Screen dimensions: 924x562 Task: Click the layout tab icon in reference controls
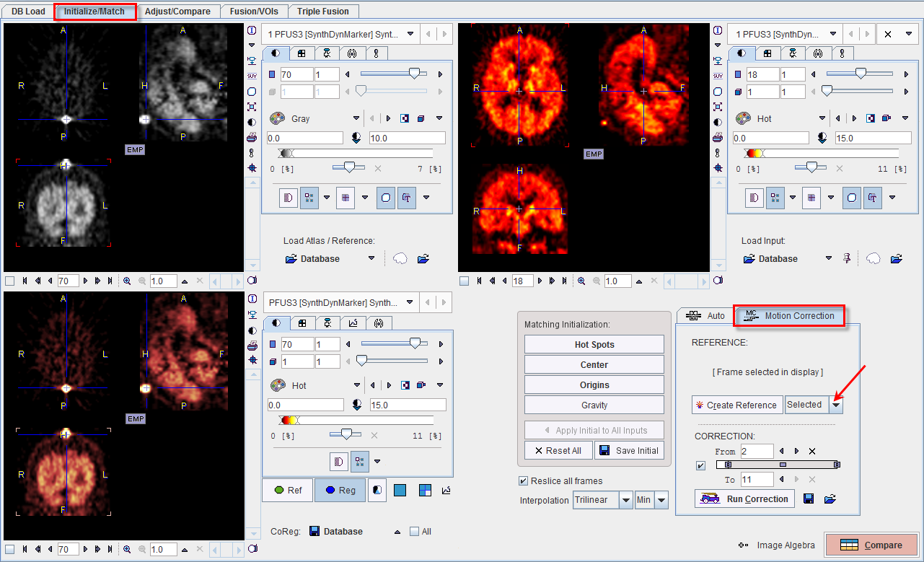coord(302,53)
